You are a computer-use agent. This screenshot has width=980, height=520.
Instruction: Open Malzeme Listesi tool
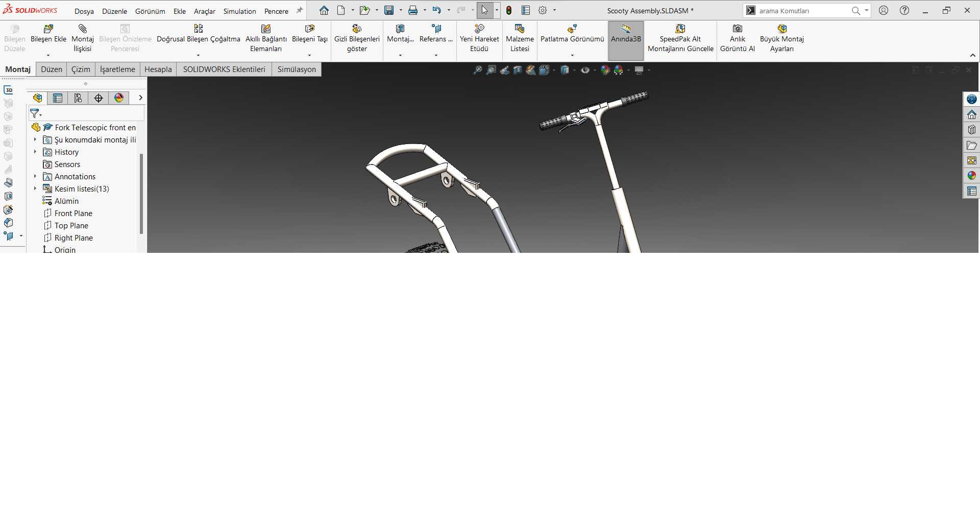520,38
